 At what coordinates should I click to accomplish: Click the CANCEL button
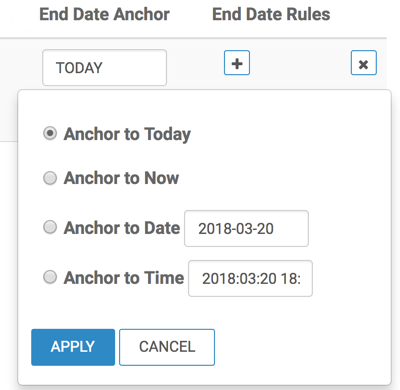click(167, 347)
